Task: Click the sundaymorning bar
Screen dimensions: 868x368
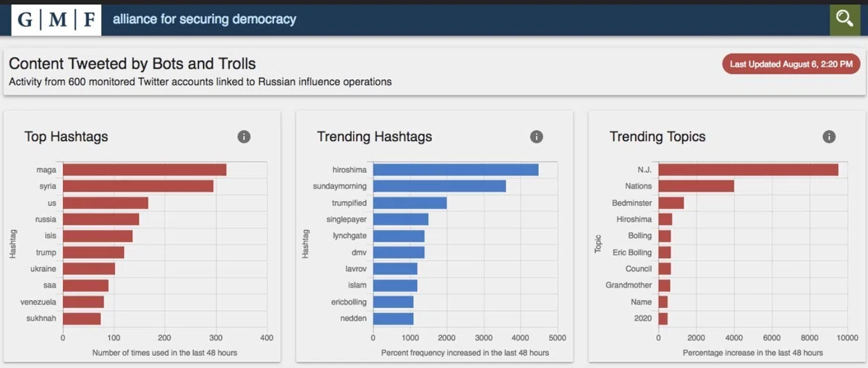Action: 439,187
